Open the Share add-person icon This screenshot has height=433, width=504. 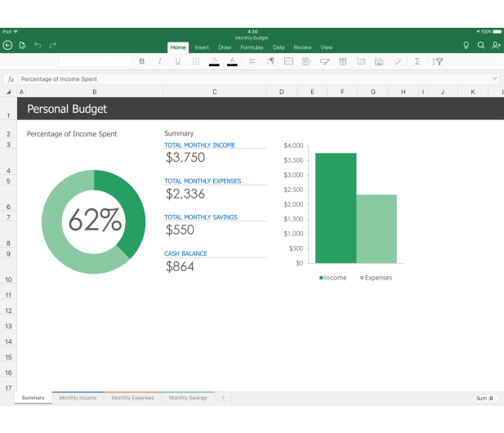[x=496, y=45]
